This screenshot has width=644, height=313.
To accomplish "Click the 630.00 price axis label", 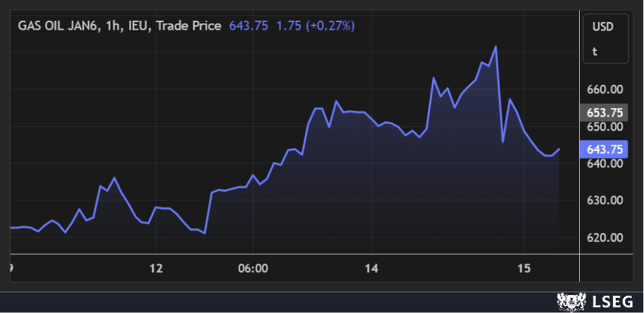I will 605,201.
